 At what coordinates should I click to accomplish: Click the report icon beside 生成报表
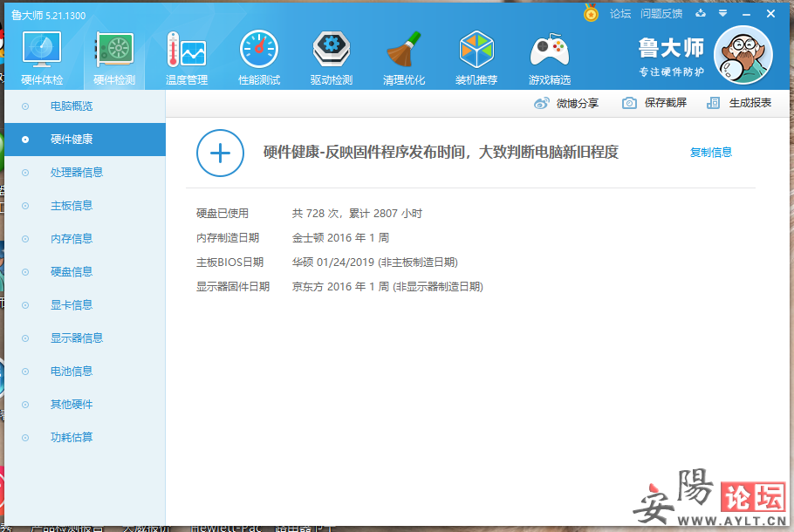pos(713,103)
